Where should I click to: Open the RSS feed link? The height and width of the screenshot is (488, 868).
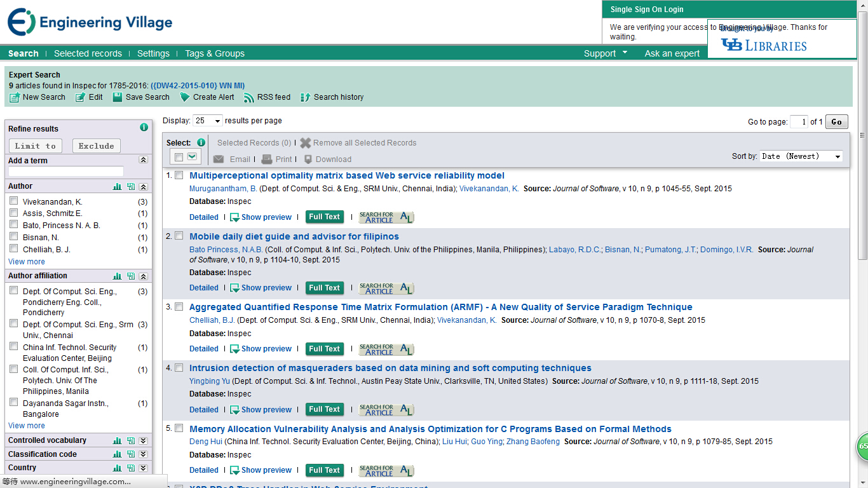pos(268,97)
